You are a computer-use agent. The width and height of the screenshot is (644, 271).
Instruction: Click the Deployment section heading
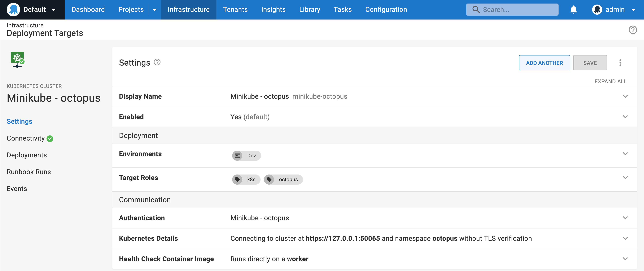point(138,136)
